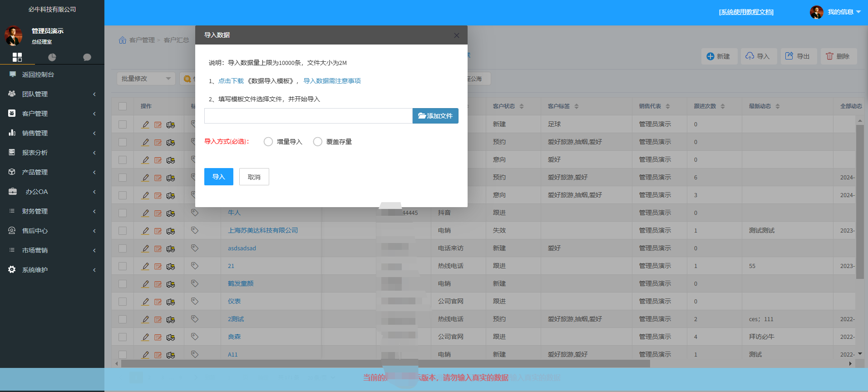The width and height of the screenshot is (868, 392).
Task: Open the pie chart sidebar tab icon
Action: (52, 57)
